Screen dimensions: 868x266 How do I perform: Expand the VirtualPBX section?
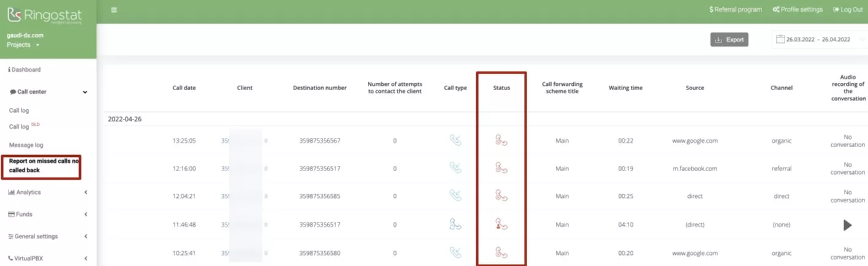(x=48, y=259)
